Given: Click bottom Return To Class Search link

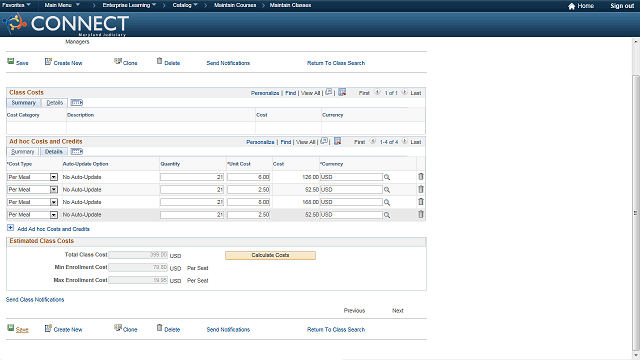Looking at the screenshot, I should 336,329.
